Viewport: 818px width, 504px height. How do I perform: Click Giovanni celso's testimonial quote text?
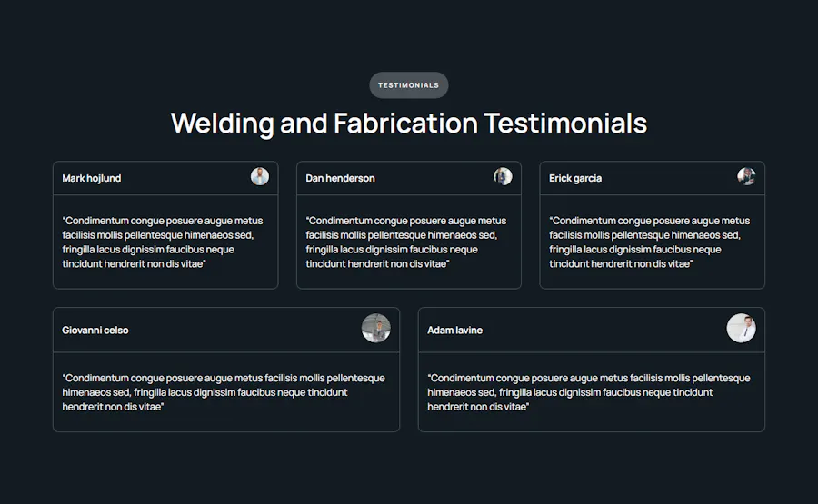tap(224, 392)
